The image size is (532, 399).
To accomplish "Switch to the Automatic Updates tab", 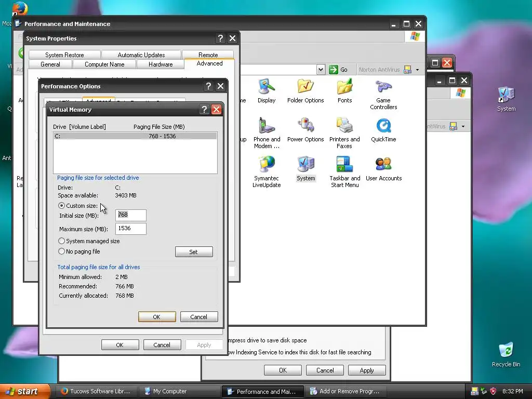I will (x=141, y=55).
